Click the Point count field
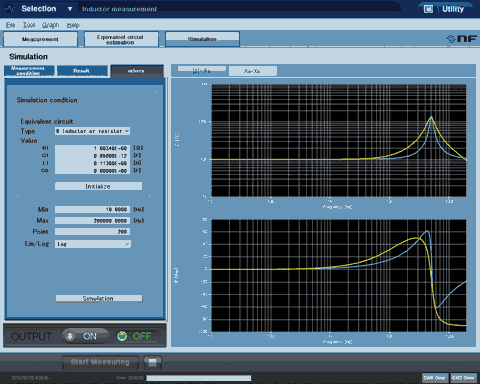 pos(92,232)
